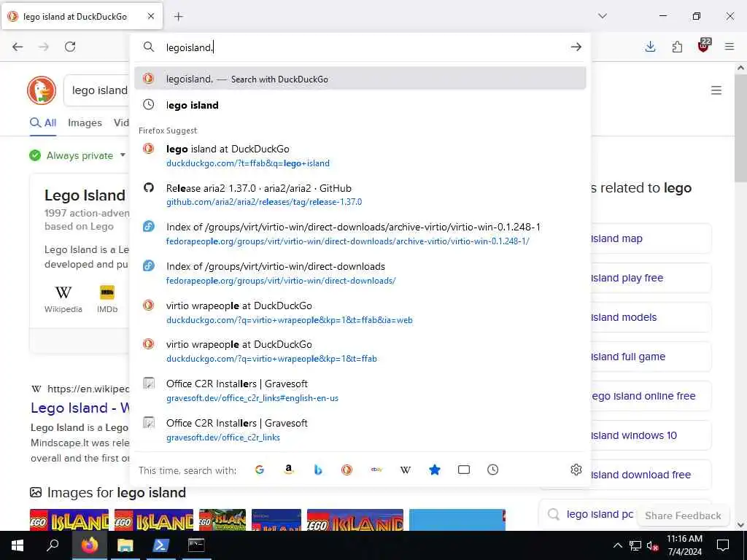Open search settings gear in the dropdown
The height and width of the screenshot is (560, 747).
tap(576, 470)
